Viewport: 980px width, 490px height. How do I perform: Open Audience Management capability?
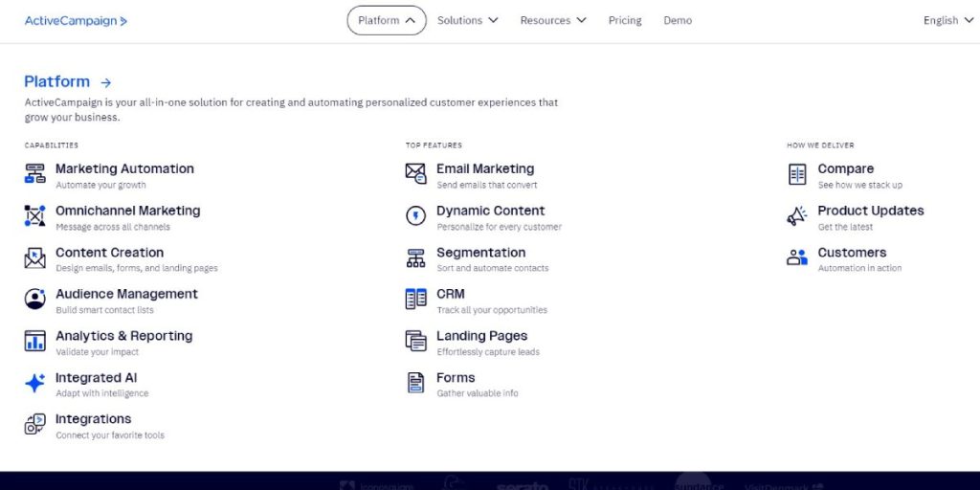click(x=126, y=294)
